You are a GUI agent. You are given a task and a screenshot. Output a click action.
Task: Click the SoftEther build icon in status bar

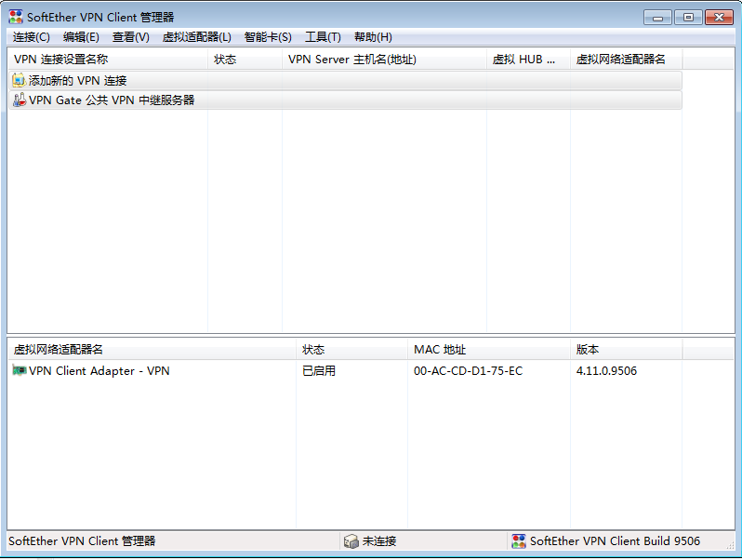[x=519, y=541]
